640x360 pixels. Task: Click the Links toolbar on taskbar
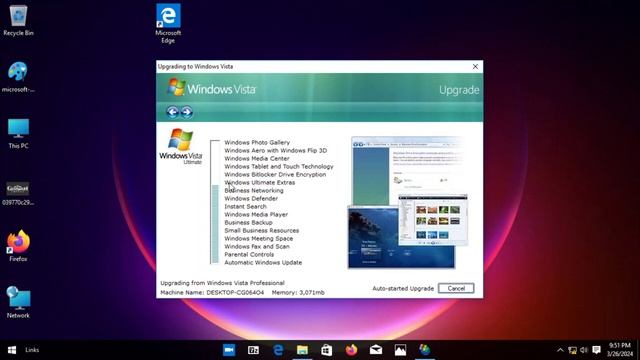pyautogui.click(x=32, y=350)
